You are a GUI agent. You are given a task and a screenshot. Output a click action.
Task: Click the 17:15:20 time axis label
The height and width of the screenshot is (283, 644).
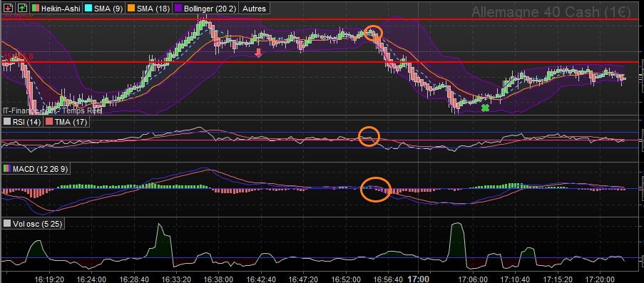(x=557, y=279)
